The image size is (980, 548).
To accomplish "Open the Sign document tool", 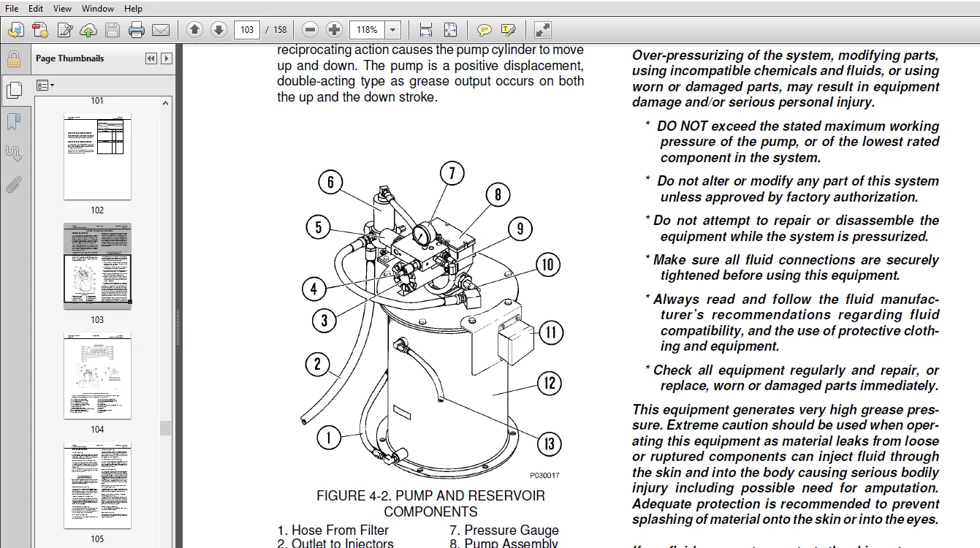I will click(x=64, y=30).
